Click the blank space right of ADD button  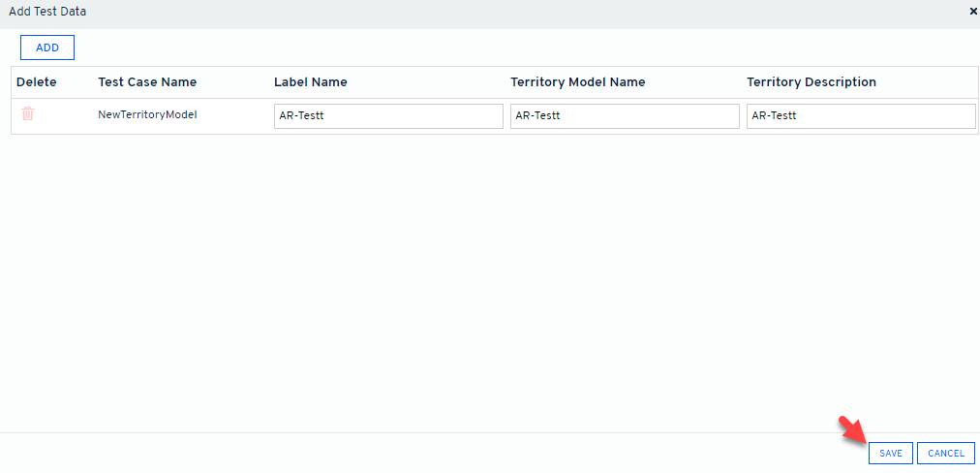pos(484,47)
